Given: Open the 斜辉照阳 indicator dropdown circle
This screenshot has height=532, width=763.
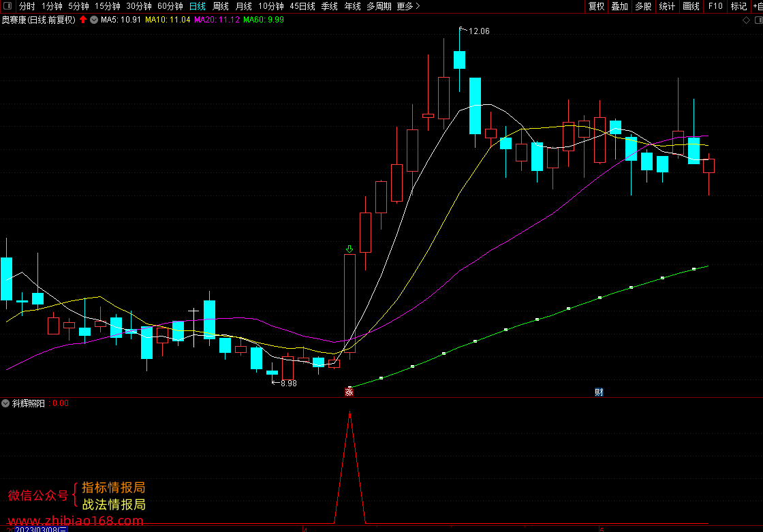Looking at the screenshot, I should [x=5, y=403].
